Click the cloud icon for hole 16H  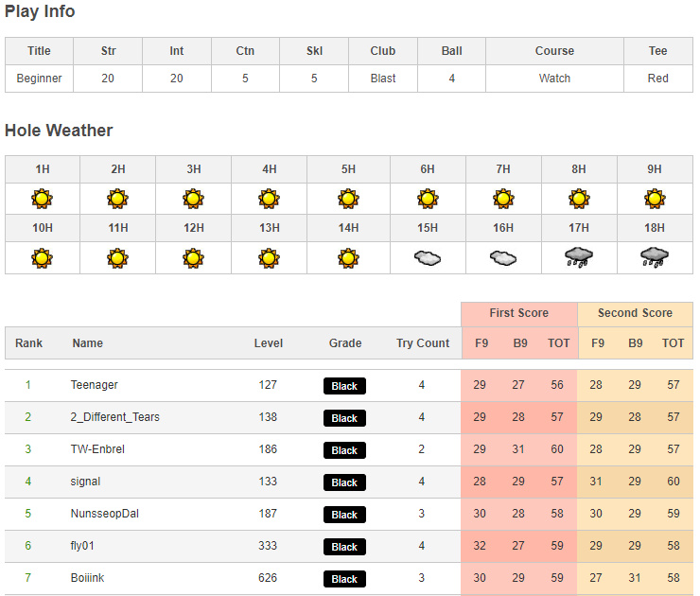(x=503, y=257)
